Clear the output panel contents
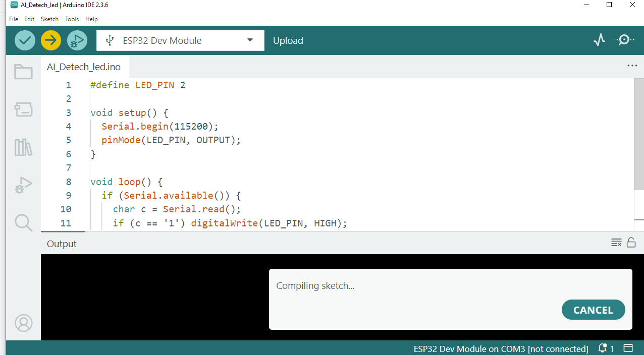The width and height of the screenshot is (644, 355). (616, 243)
